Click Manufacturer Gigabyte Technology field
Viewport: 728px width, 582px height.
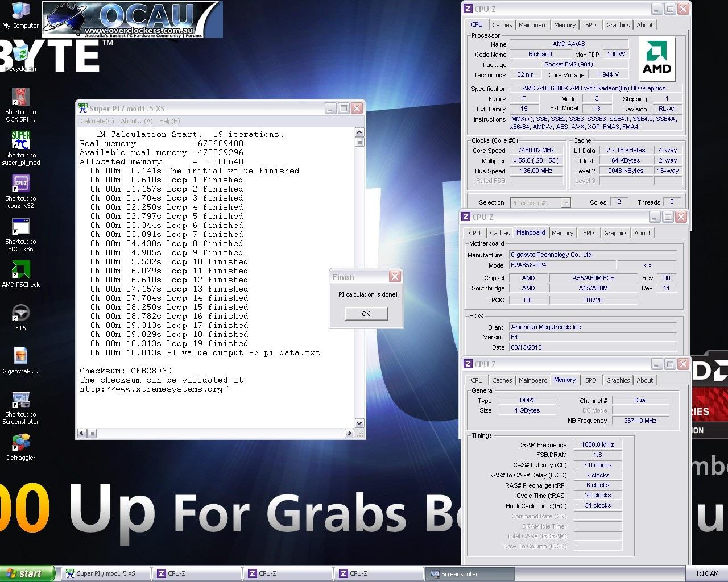pos(593,255)
